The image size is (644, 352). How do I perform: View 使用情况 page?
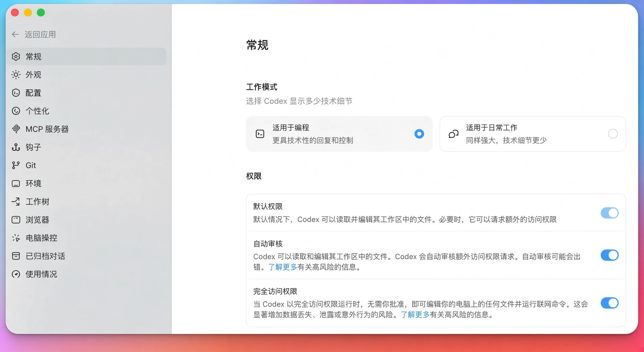click(87, 274)
